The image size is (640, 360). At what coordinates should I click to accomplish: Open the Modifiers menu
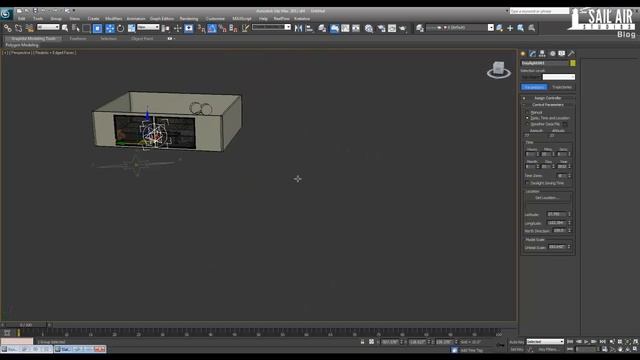point(113,19)
